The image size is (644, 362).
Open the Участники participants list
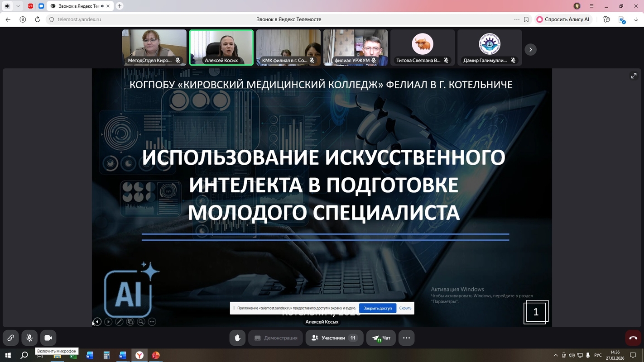click(334, 338)
